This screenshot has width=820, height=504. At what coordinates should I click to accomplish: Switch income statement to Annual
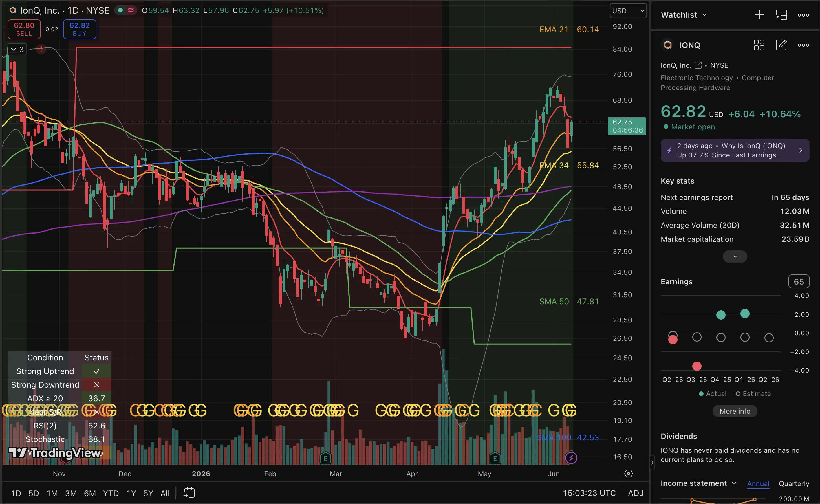758,484
